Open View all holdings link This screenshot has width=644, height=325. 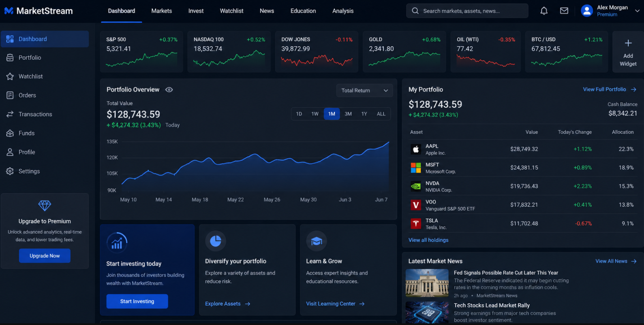point(428,240)
